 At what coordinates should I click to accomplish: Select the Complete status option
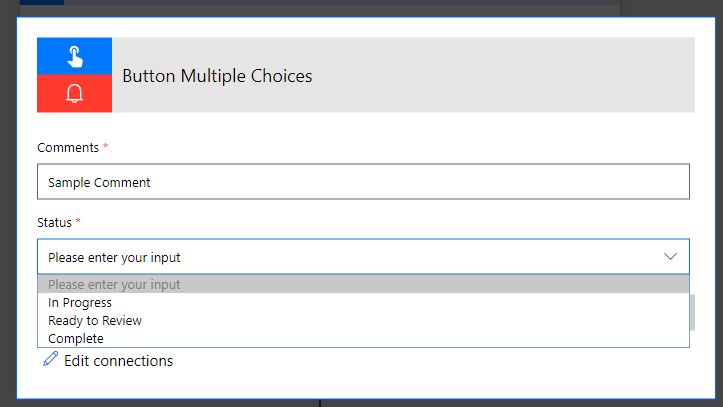coord(76,339)
